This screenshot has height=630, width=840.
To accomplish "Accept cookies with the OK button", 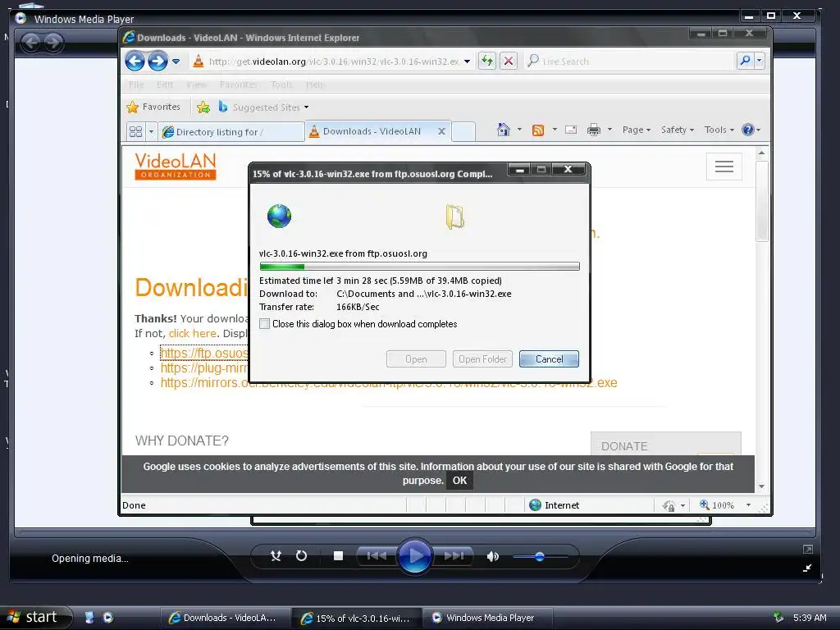I will click(459, 481).
